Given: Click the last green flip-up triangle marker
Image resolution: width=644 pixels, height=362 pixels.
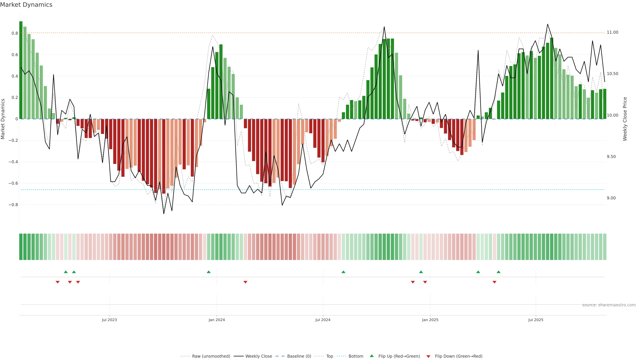Looking at the screenshot, I should [x=498, y=272].
